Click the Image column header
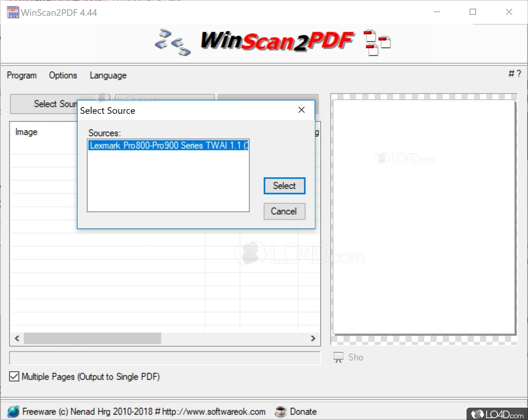Image resolution: width=528 pixels, height=420 pixels. click(x=26, y=132)
